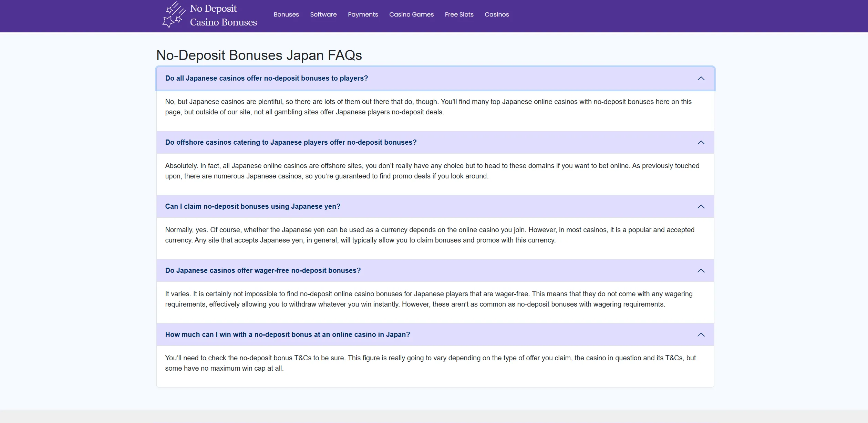Collapse chevron for wager-free bonuses question
This screenshot has height=423, width=868.
[701, 271]
